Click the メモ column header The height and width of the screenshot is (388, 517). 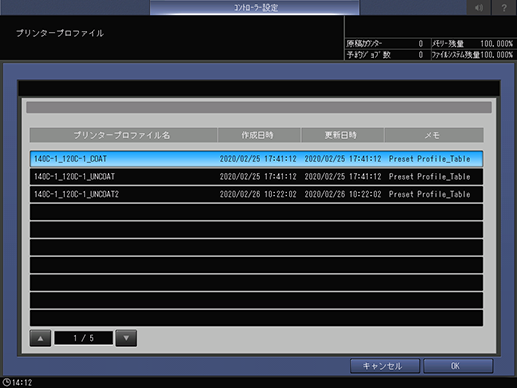click(434, 135)
